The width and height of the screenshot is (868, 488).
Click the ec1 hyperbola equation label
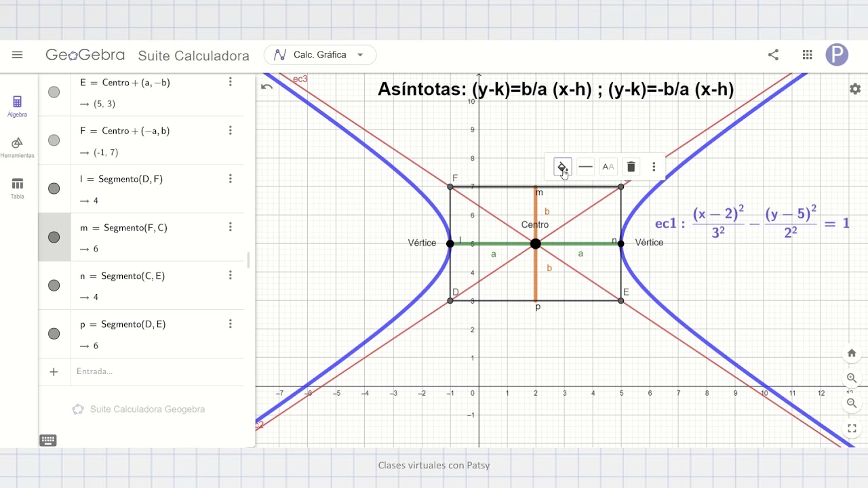(752, 222)
